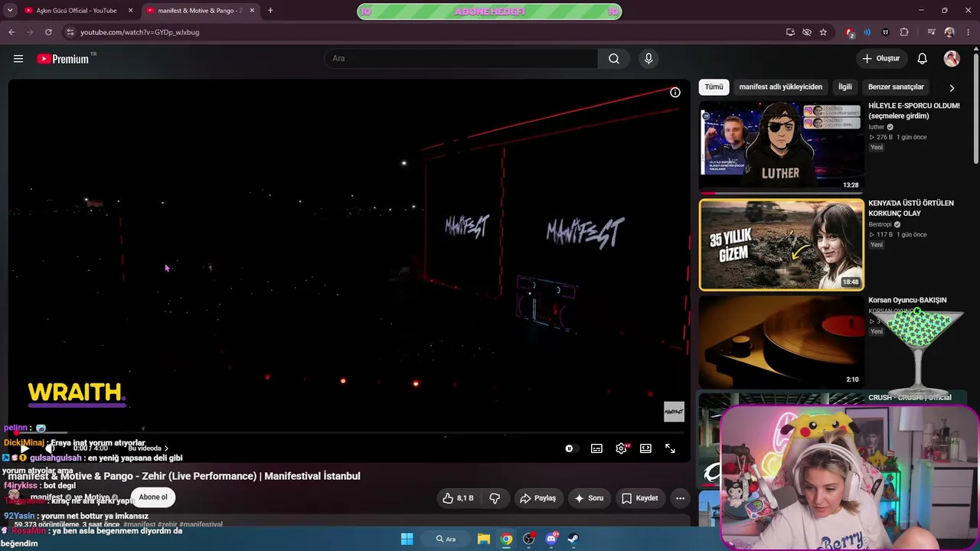The image size is (980, 551).
Task: Mute the video volume
Action: (x=50, y=448)
